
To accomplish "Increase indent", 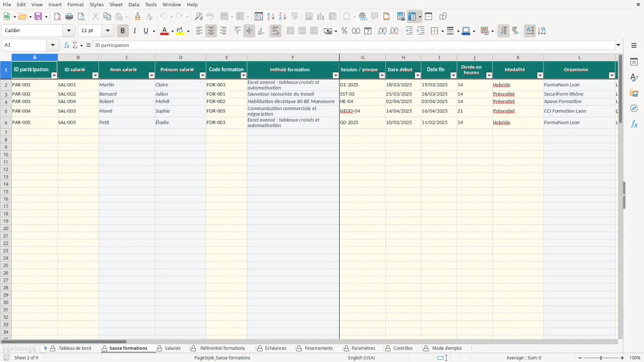I will [409, 31].
